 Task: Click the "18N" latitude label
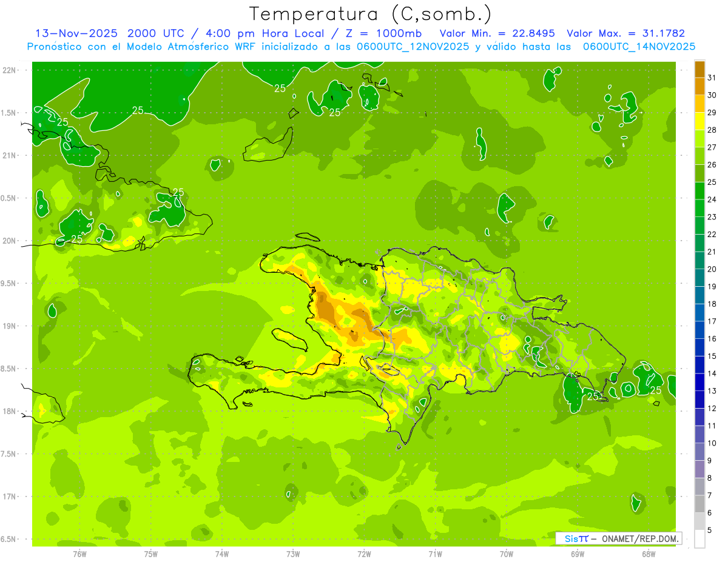(9, 411)
